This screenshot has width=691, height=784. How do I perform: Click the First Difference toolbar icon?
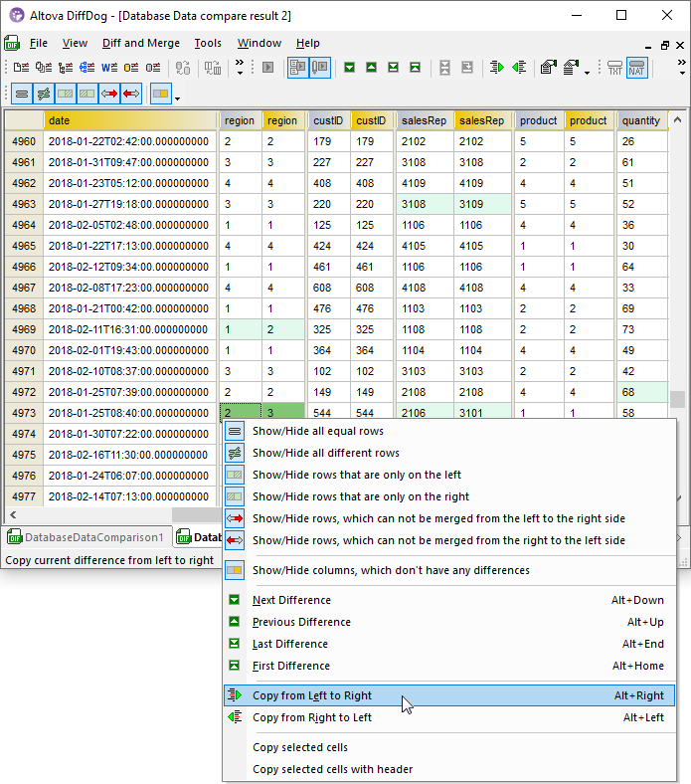pyautogui.click(x=415, y=68)
